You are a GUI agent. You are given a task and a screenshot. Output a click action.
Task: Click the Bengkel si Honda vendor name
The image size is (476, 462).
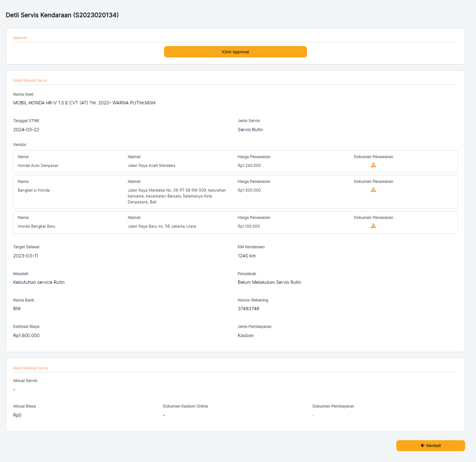tap(34, 190)
